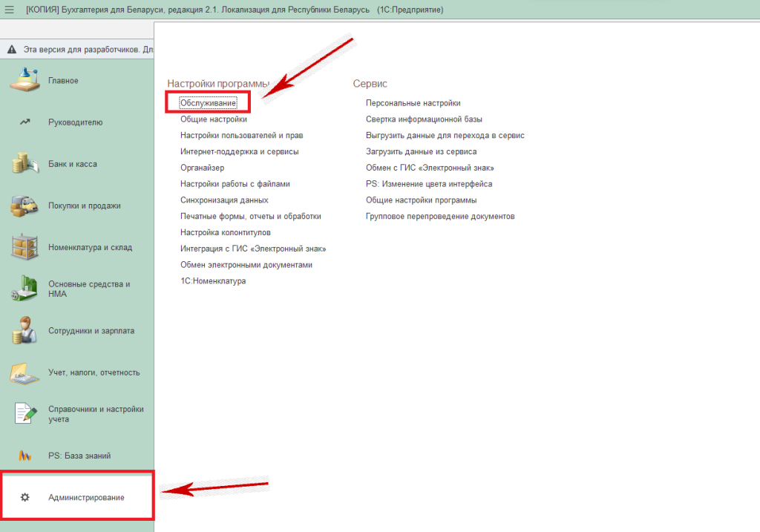760x532 pixels.
Task: Open Синхронизация данных link
Action: point(224,200)
